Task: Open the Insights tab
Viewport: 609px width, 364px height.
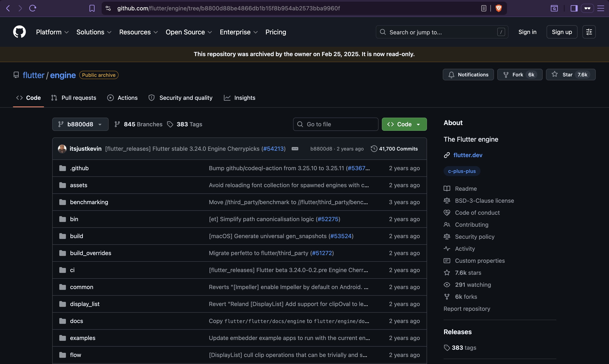Action: coord(239,98)
